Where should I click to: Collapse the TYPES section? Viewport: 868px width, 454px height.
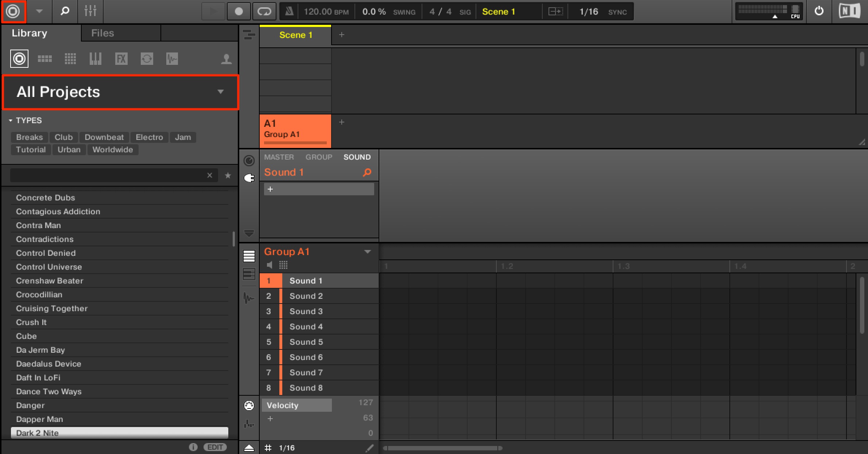pos(25,120)
